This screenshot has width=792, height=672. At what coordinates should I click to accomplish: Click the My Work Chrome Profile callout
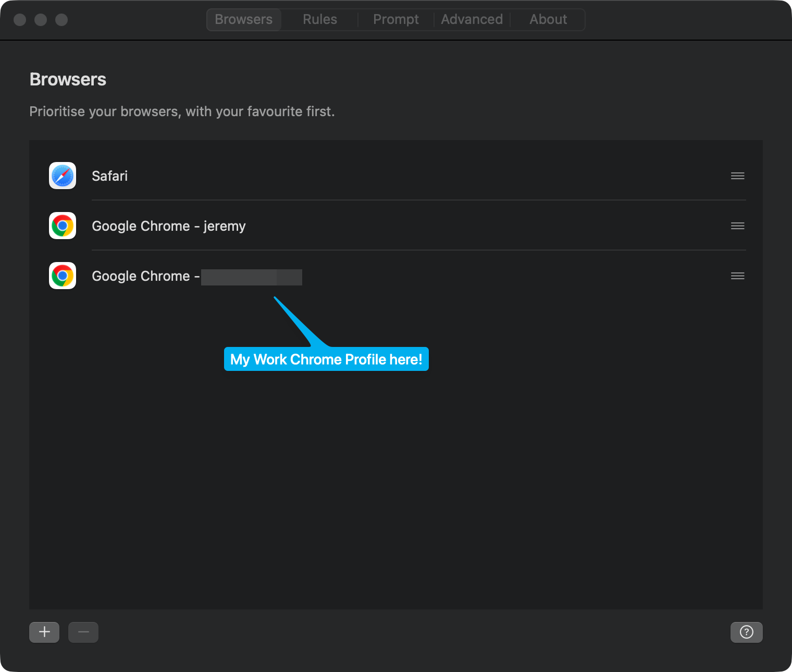(326, 359)
